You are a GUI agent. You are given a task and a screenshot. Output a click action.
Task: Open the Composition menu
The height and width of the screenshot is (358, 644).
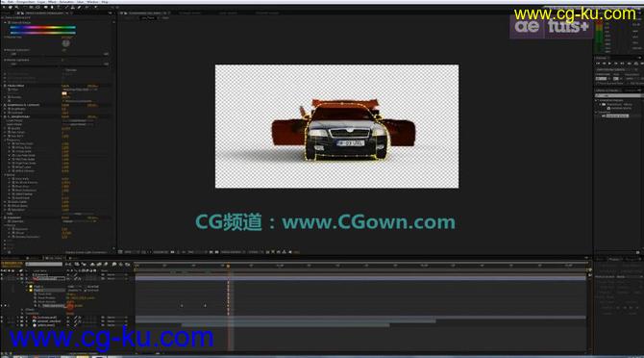pos(25,2)
